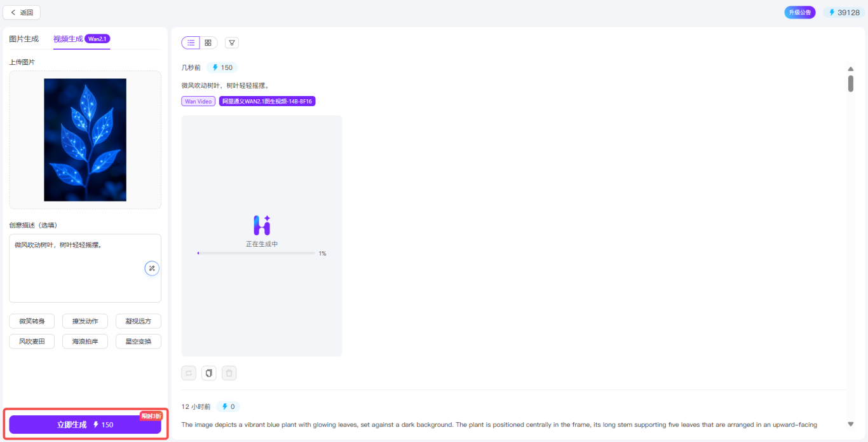Switch to the 视频生成 tab
868x442 pixels.
click(68, 39)
